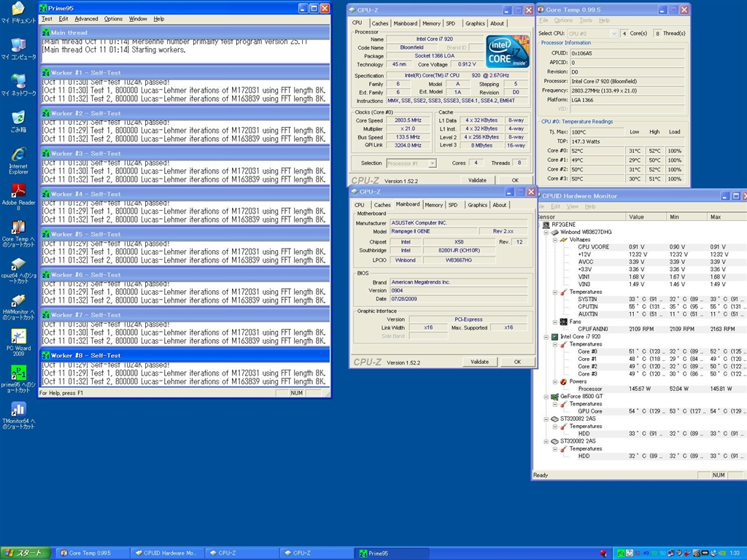Switch to Core Temp 0.99.5 taskbar button
This screenshot has height=560, width=747.
[x=93, y=553]
